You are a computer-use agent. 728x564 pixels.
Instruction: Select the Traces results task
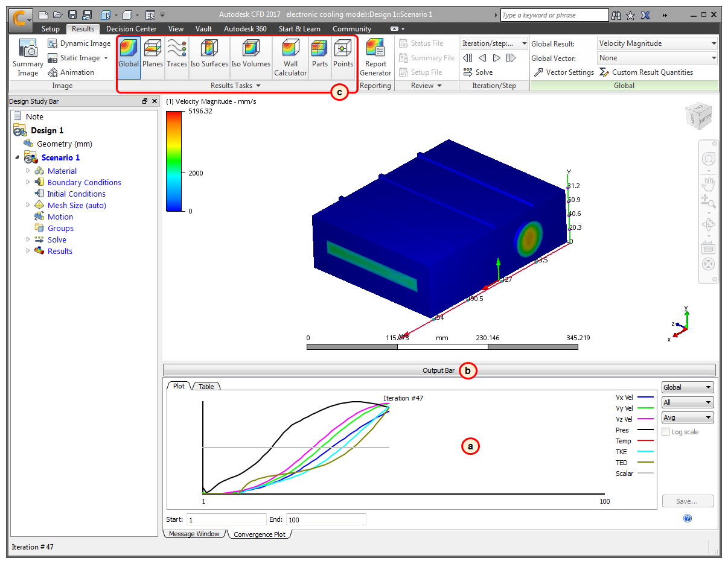tap(177, 58)
